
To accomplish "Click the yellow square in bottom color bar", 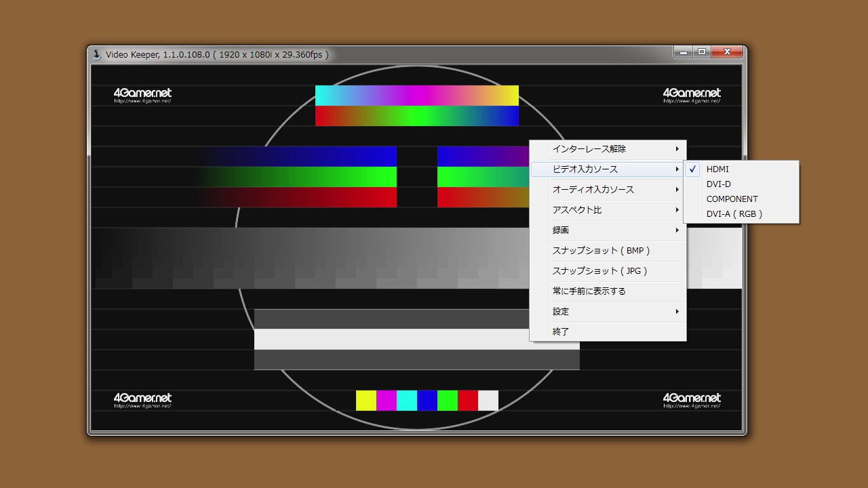I will (x=366, y=401).
